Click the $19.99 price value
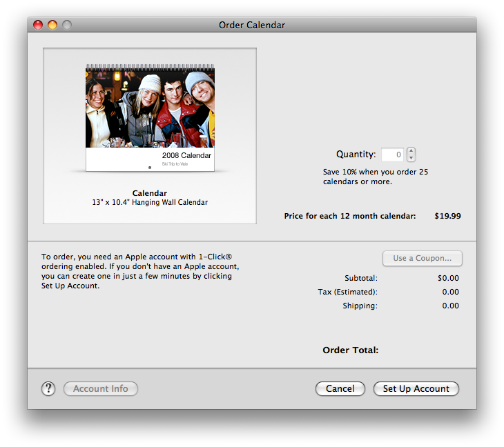The image size is (504, 447). (447, 216)
